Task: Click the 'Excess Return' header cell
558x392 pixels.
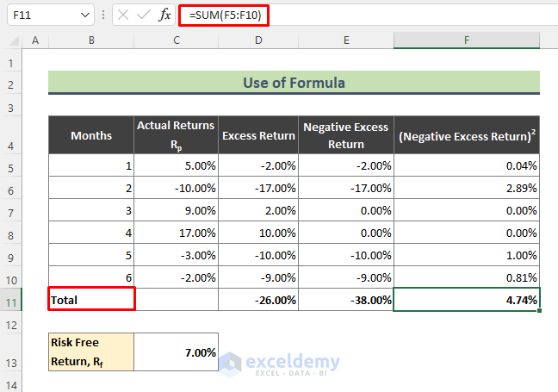Action: click(258, 135)
